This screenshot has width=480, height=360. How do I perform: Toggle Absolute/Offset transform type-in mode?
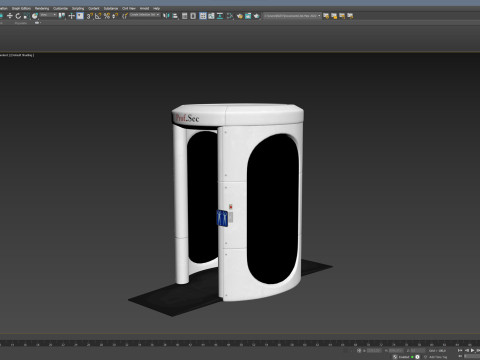tap(359, 351)
